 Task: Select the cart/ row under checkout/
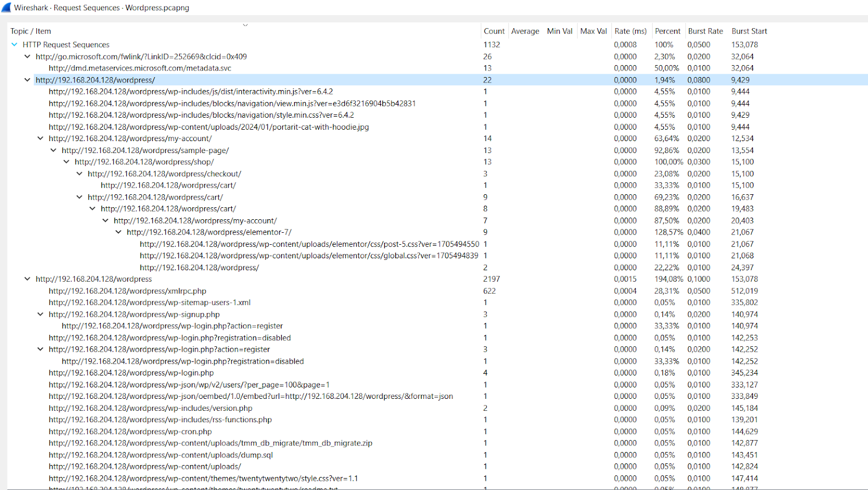[437, 185]
